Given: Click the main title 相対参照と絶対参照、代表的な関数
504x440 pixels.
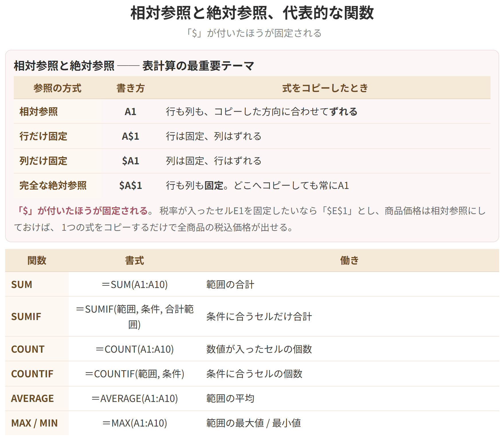Looking at the screenshot, I should [252, 13].
